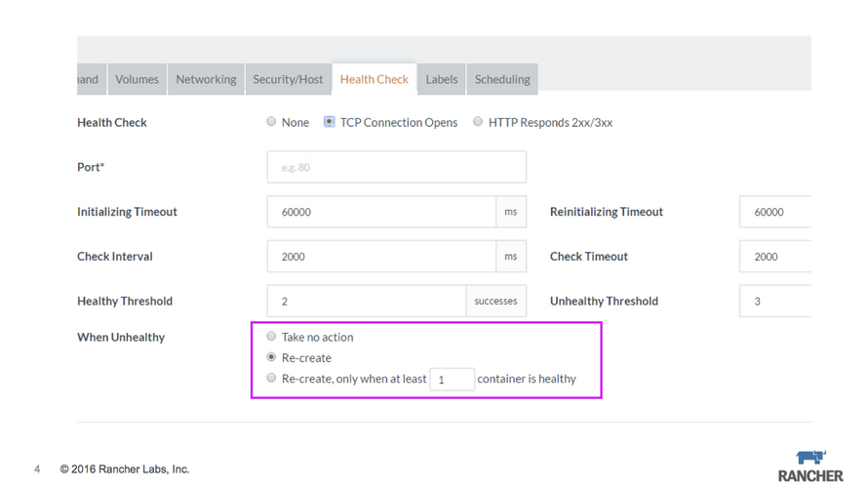
Task: Click the Port input field
Action: (x=396, y=167)
